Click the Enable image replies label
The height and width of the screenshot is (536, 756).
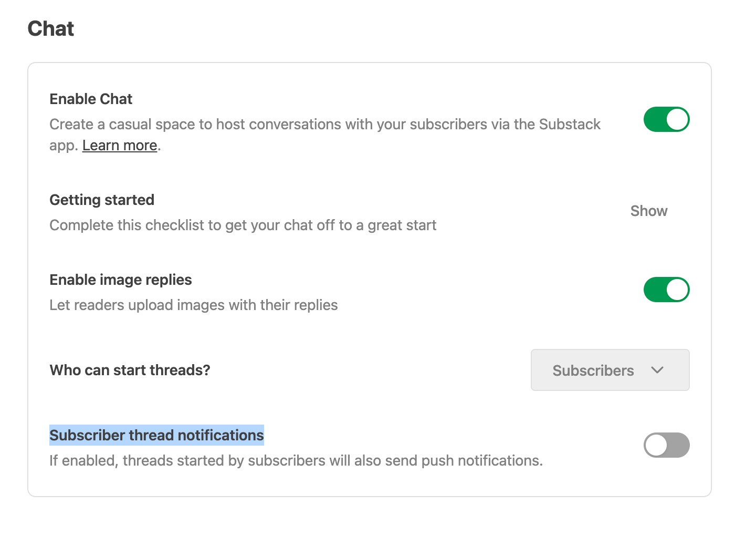(120, 280)
